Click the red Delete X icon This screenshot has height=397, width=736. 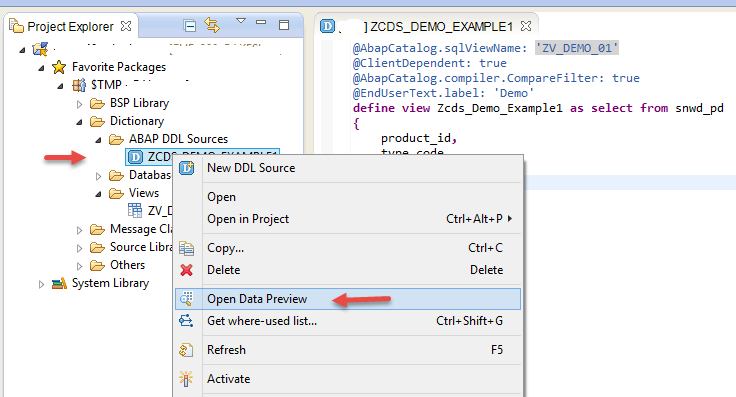[x=186, y=270]
